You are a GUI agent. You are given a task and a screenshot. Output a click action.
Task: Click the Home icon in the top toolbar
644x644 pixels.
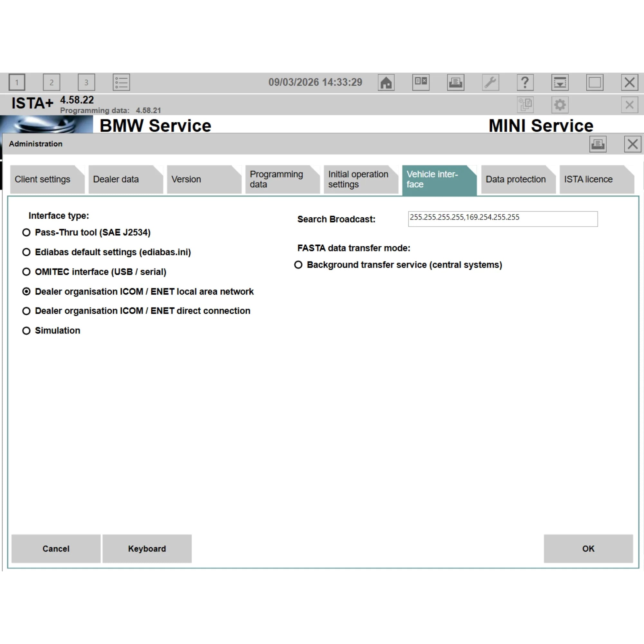(x=386, y=82)
